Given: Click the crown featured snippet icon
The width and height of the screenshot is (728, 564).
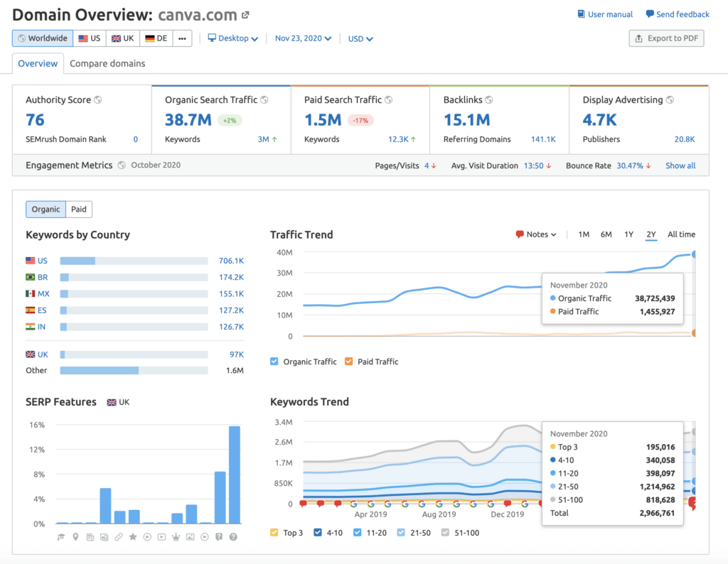Looking at the screenshot, I should [176, 537].
